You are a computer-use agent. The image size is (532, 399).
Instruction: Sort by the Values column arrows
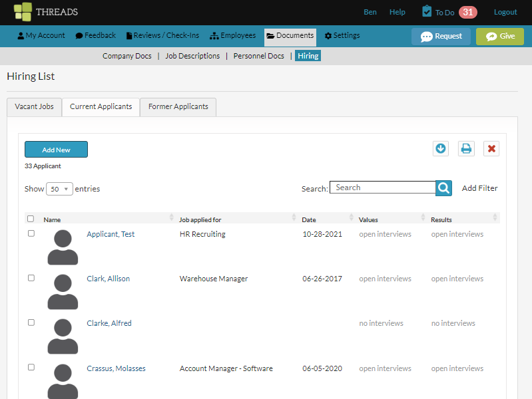(x=423, y=217)
